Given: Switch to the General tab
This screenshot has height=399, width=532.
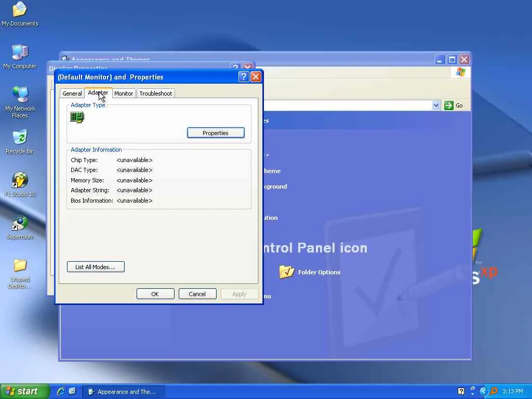Looking at the screenshot, I should click(72, 94).
